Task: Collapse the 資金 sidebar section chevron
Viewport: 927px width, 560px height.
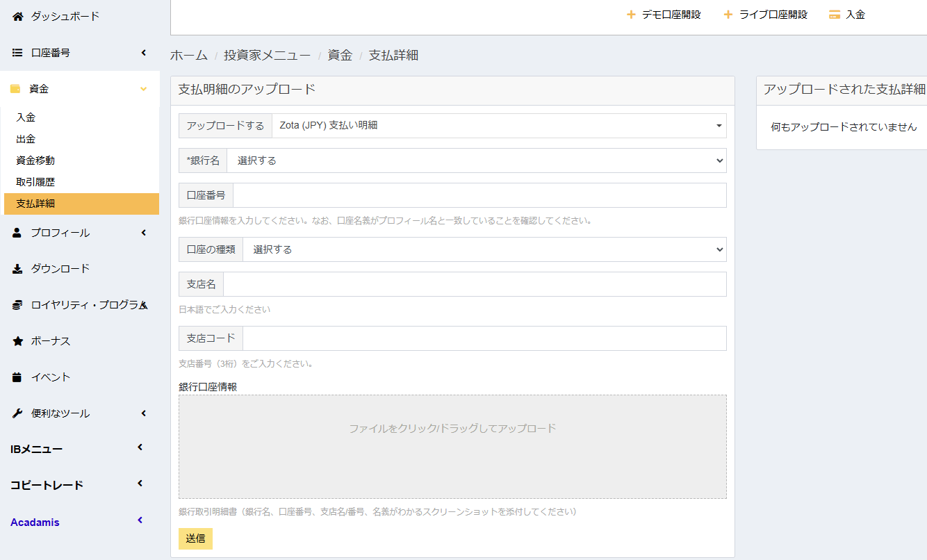Action: (x=144, y=89)
